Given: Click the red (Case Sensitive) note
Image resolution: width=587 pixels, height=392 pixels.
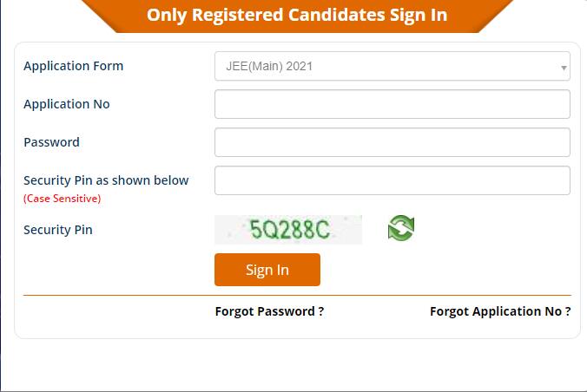Looking at the screenshot, I should [63, 199].
